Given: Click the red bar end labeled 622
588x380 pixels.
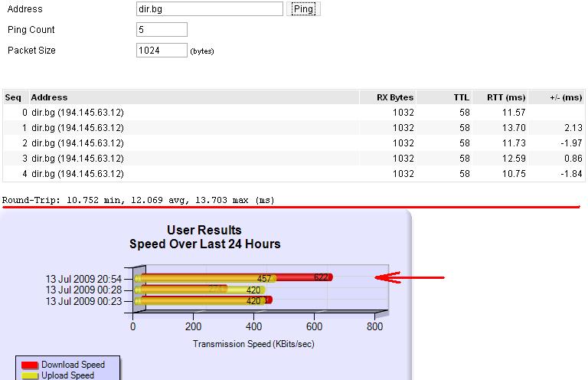Looking at the screenshot, I should [322, 278].
